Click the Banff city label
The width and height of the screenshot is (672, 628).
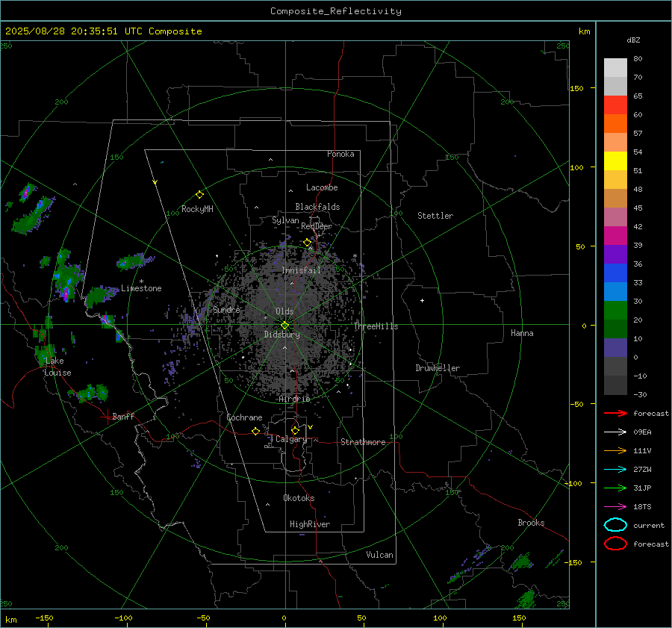coord(123,417)
